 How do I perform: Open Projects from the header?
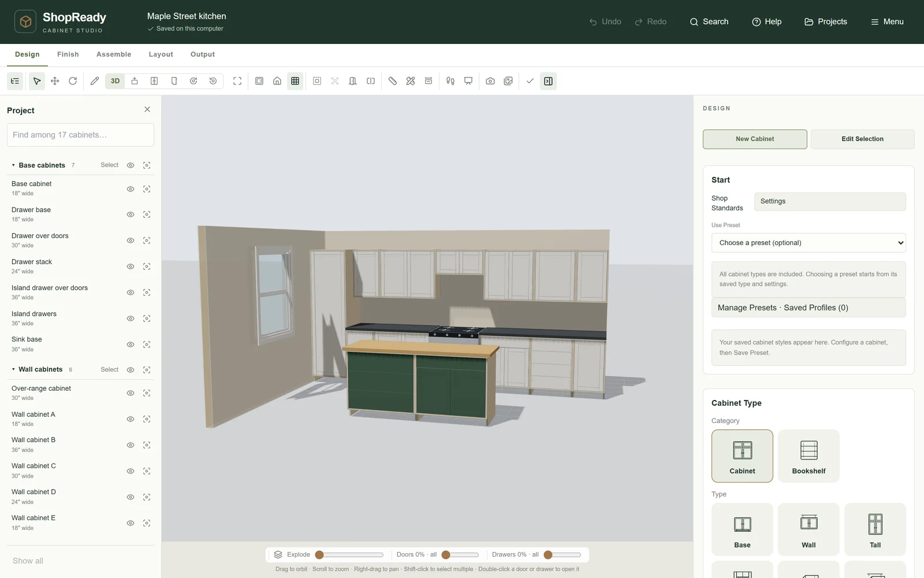[826, 22]
